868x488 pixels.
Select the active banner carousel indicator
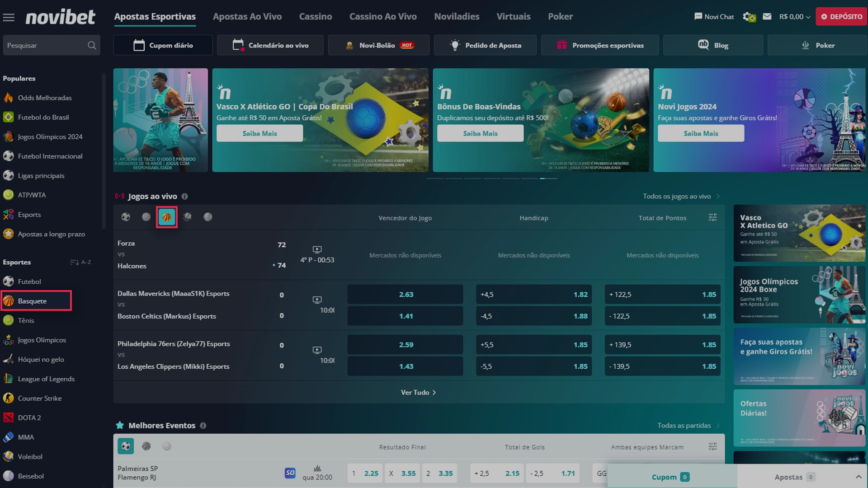(548, 178)
